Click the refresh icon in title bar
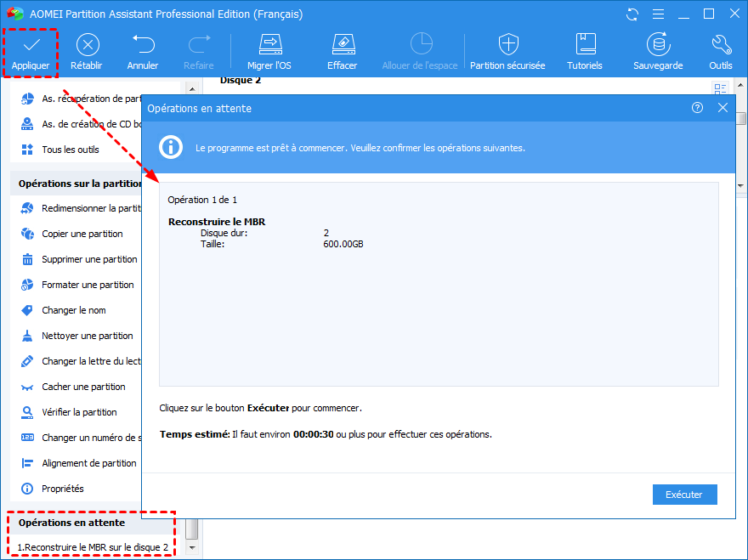Screen dimensions: 748x560 pyautogui.click(x=632, y=14)
